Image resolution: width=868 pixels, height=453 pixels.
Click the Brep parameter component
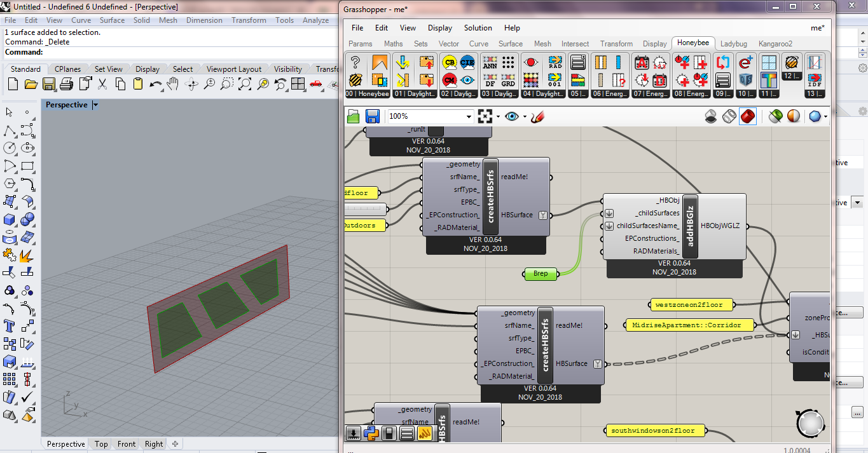[540, 274]
